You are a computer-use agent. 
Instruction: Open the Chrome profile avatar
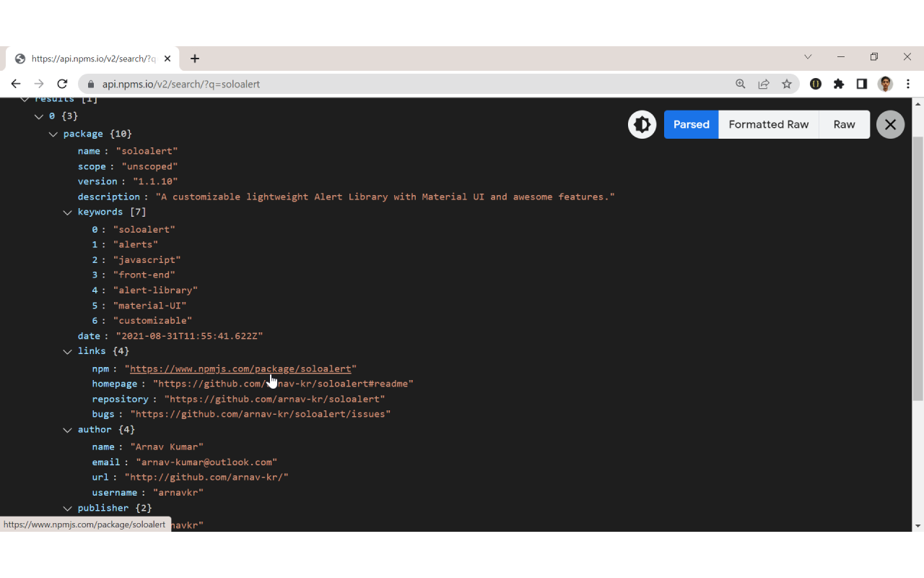pyautogui.click(x=886, y=84)
